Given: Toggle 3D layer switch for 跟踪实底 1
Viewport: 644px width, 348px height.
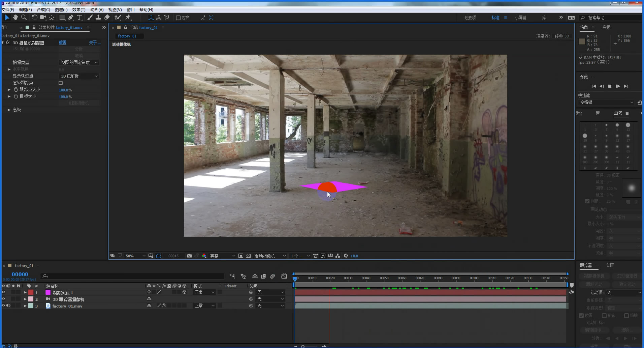Looking at the screenshot, I should coord(184,292).
